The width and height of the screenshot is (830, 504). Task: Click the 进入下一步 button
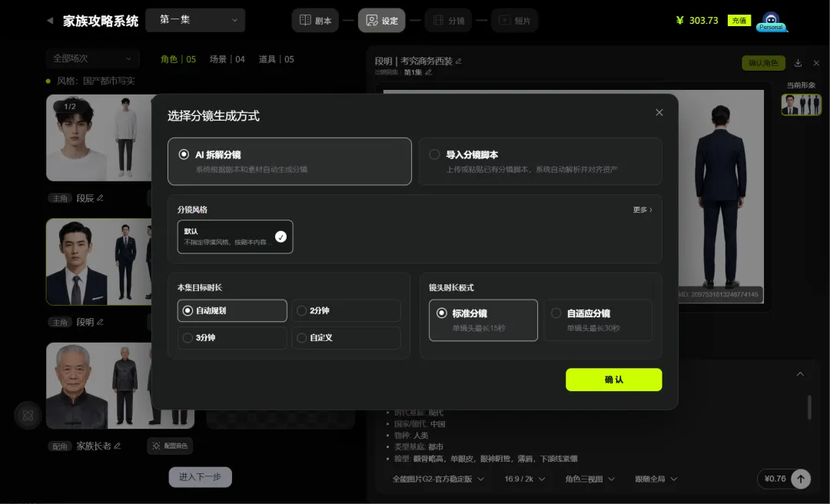coord(200,477)
